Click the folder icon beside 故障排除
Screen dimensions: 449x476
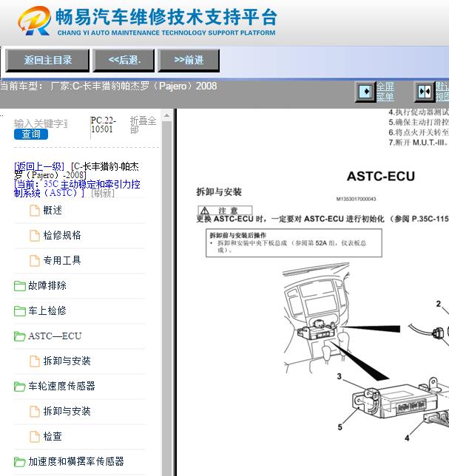[20, 286]
